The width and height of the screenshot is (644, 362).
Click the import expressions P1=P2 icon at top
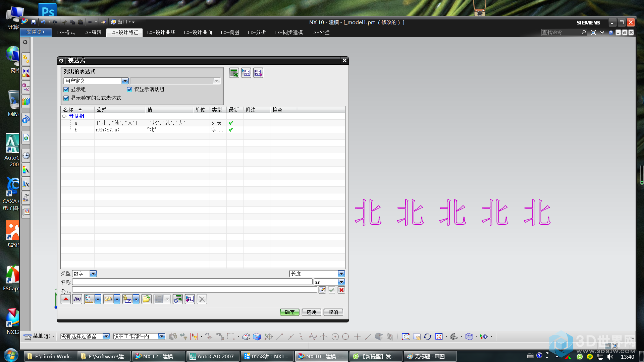click(246, 73)
